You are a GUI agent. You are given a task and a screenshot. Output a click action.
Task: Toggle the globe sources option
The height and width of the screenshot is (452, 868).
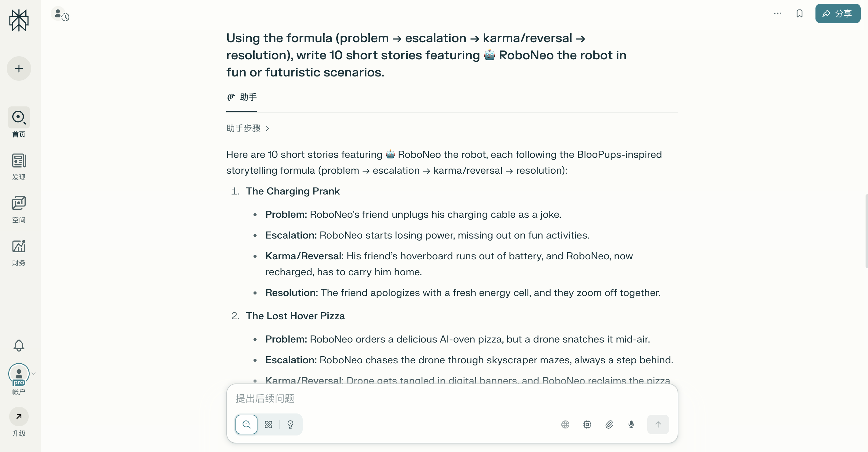[x=565, y=424]
